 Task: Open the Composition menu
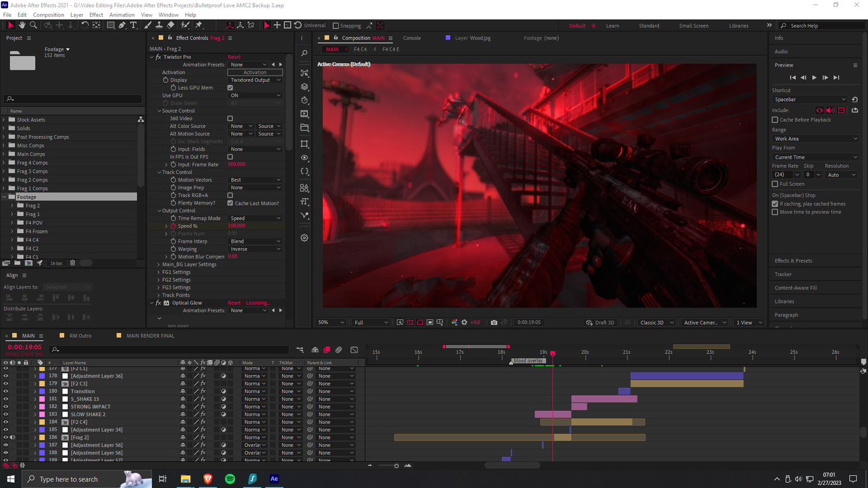tap(49, 14)
